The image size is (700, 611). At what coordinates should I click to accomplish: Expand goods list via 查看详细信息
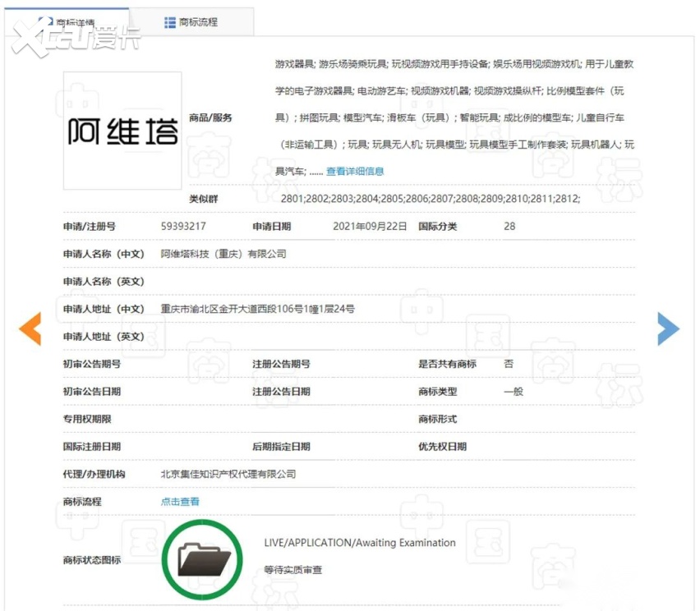[355, 172]
